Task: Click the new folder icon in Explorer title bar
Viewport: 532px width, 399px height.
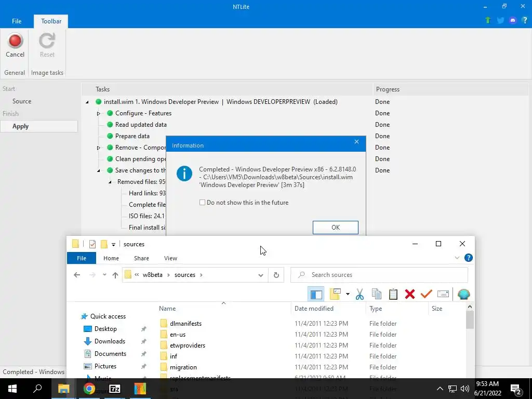Action: [x=104, y=244]
